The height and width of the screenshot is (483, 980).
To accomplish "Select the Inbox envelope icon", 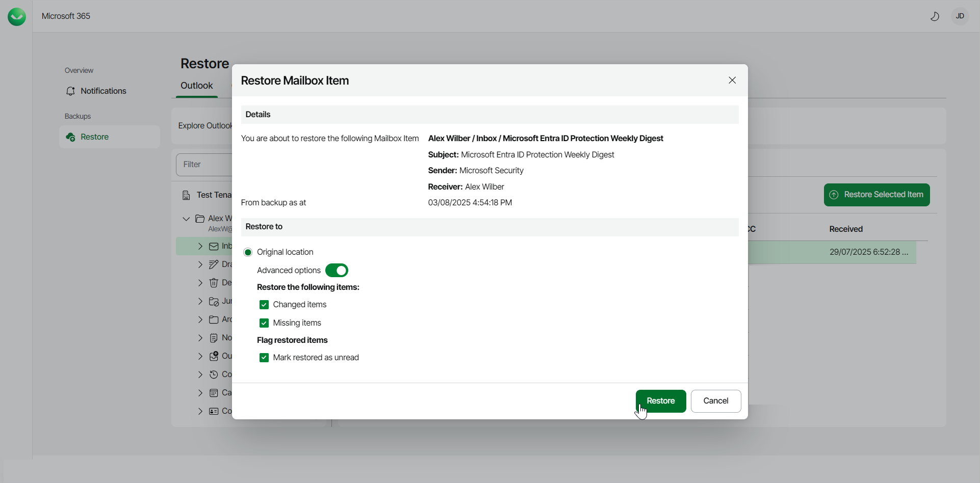I will [213, 246].
